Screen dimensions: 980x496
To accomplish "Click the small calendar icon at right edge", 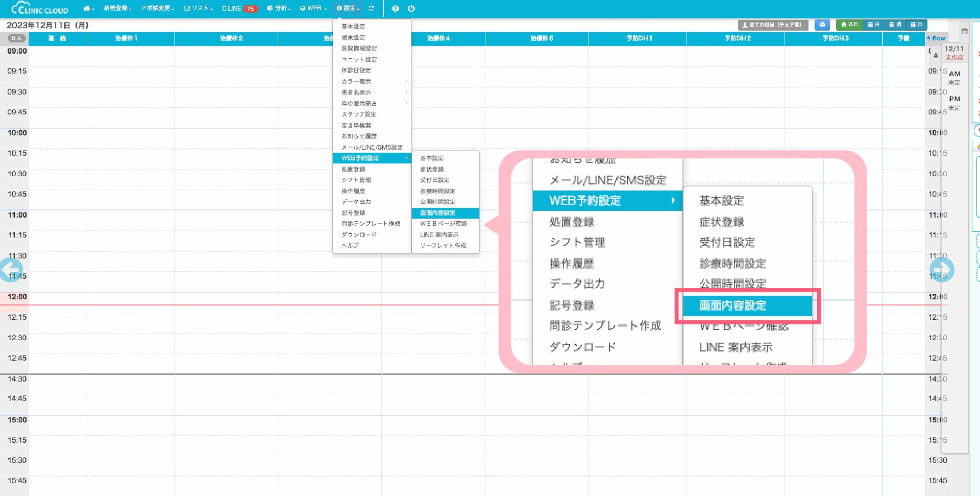I will click(964, 31).
